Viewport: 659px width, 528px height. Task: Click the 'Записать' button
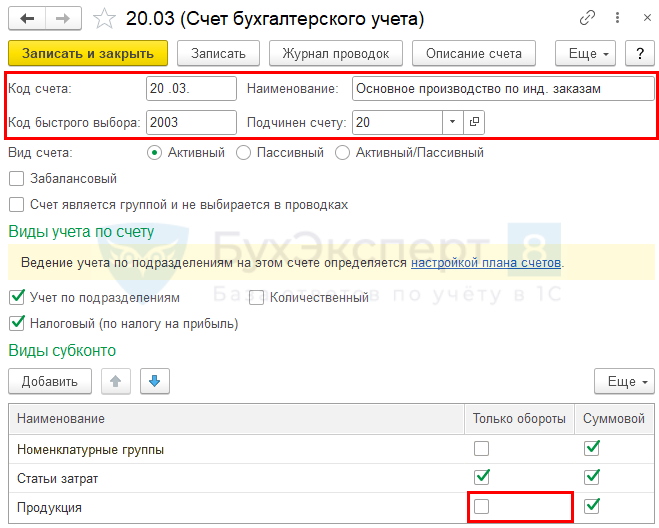pos(218,53)
